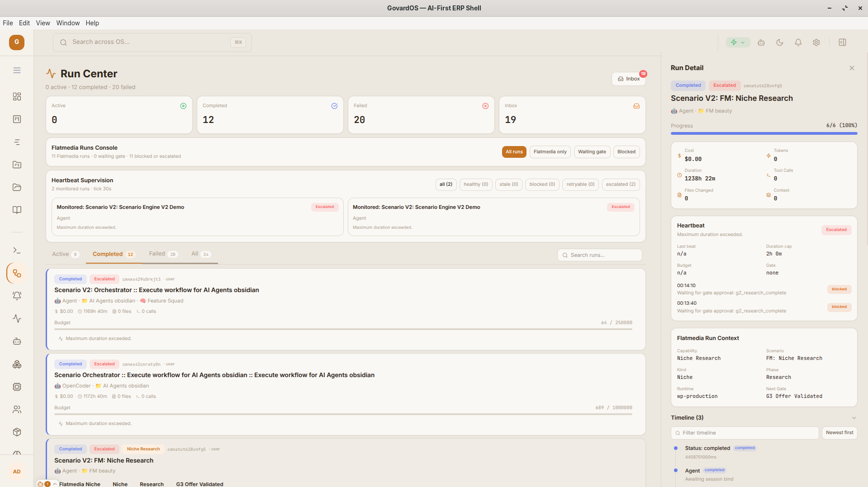The image size is (868, 487).
Task: Open the list view sidebar icon
Action: pos(17,142)
